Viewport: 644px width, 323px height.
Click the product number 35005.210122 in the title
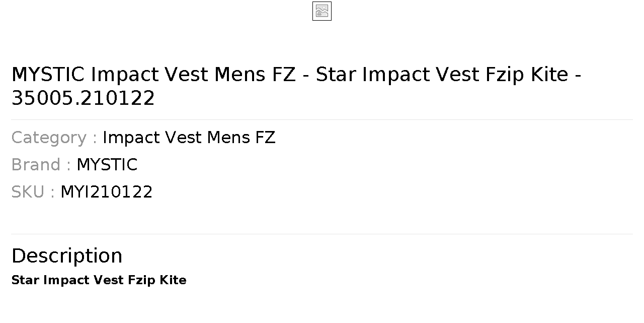click(x=83, y=98)
